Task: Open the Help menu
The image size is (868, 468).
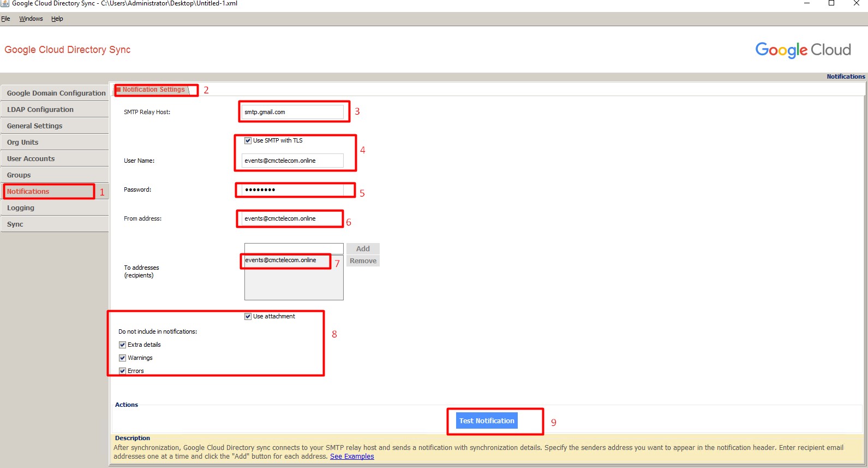Action: tap(57, 19)
